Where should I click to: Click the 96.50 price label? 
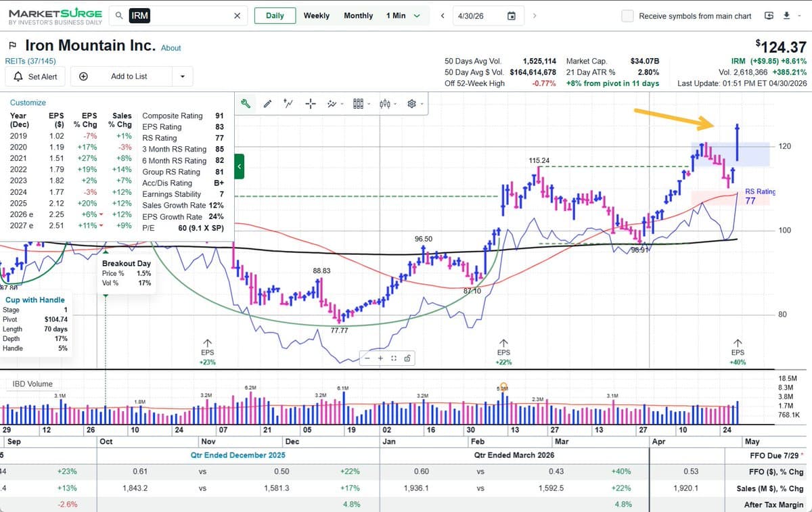coord(424,239)
